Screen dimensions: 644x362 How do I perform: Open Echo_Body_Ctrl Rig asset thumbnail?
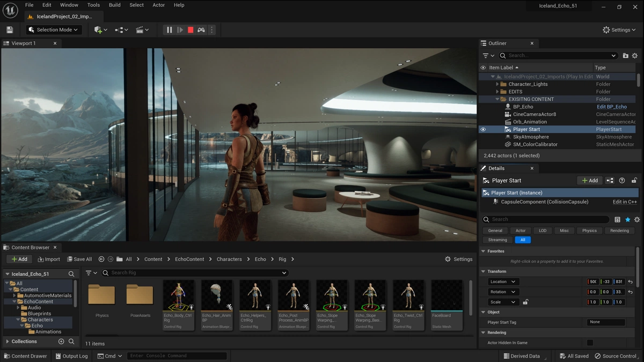click(x=178, y=305)
